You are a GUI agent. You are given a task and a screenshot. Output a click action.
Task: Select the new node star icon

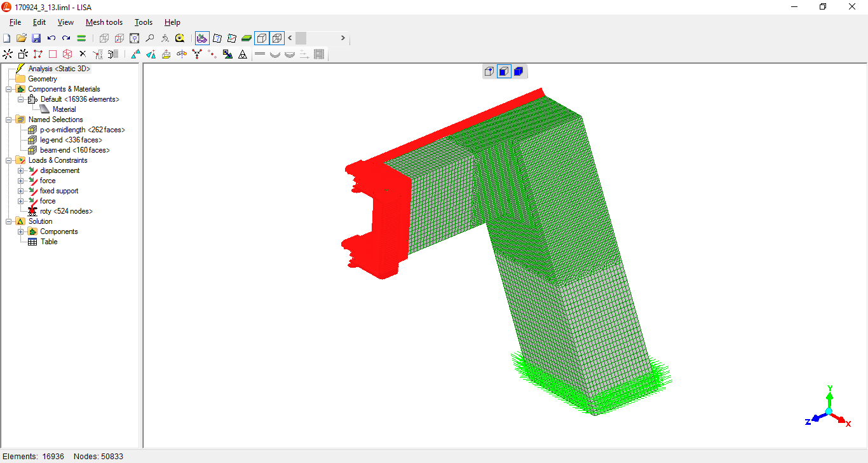point(8,54)
